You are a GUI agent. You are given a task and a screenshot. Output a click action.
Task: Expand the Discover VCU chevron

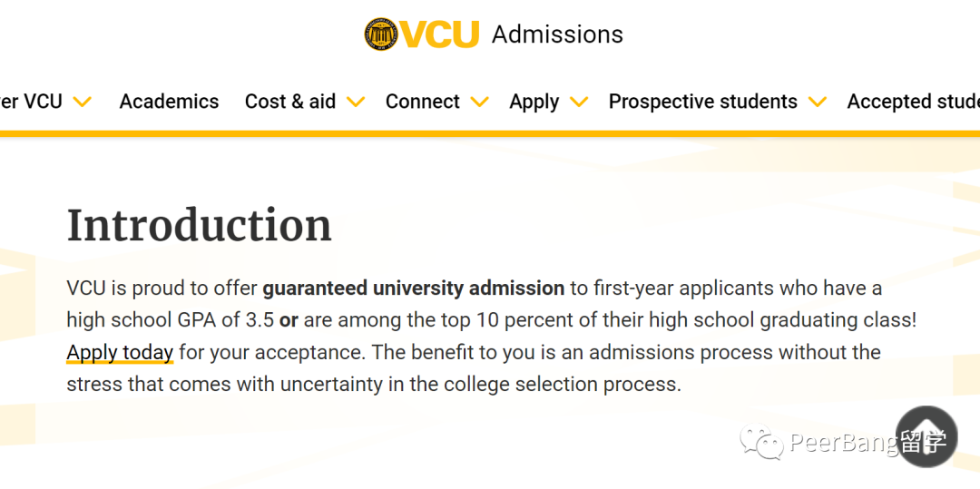pos(83,102)
